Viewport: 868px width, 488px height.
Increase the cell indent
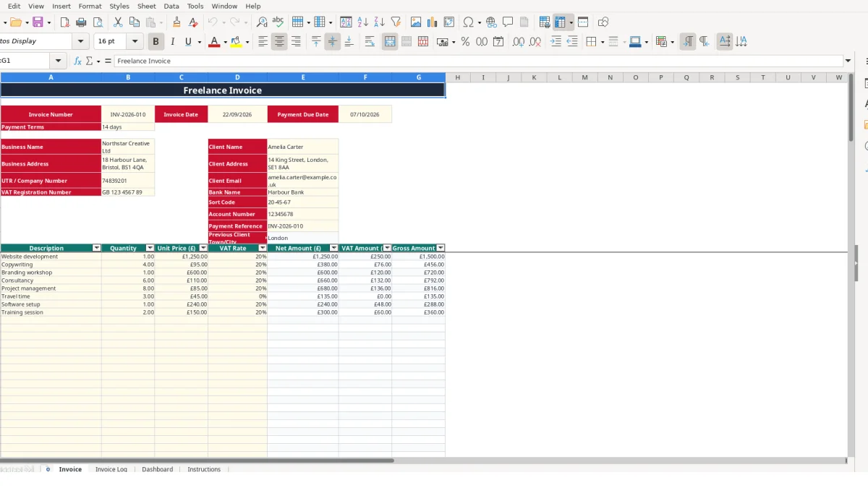tap(556, 42)
